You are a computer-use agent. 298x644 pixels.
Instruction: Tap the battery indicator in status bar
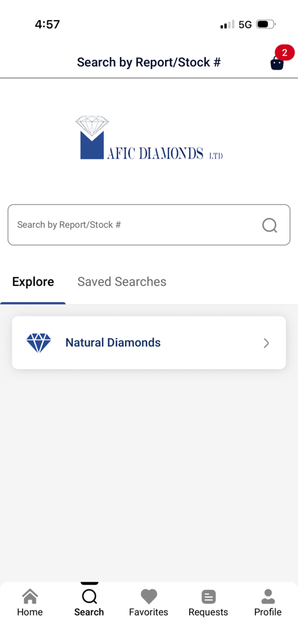266,24
